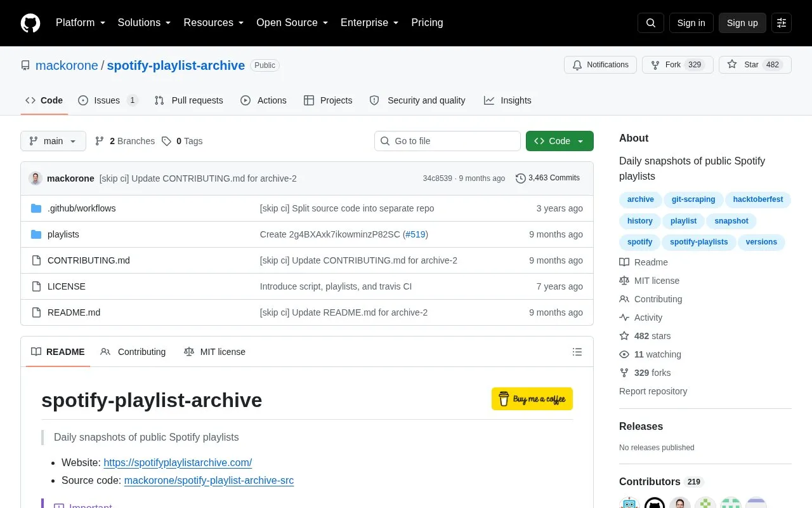Viewport: 812px width, 508px height.
Task: Open the spotifyplaylistarchive.com website link
Action: [178, 463]
